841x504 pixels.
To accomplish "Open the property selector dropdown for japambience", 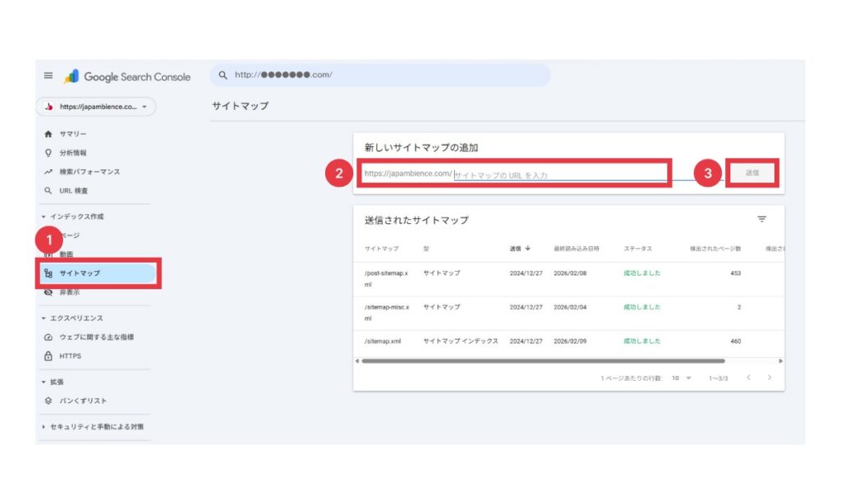I will [x=94, y=106].
